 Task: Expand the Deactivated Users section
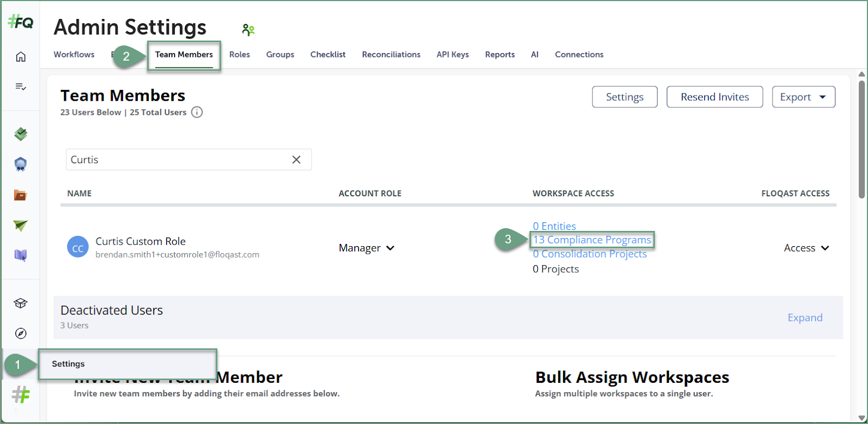point(805,318)
